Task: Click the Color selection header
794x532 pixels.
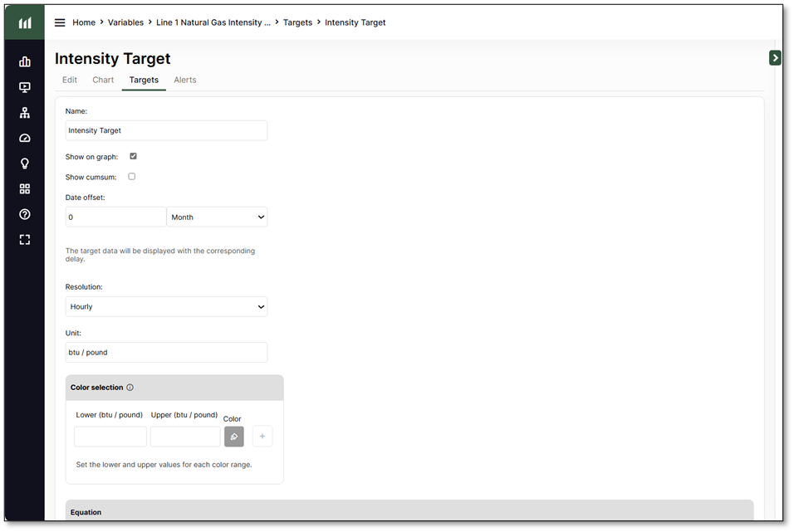Action: point(174,388)
